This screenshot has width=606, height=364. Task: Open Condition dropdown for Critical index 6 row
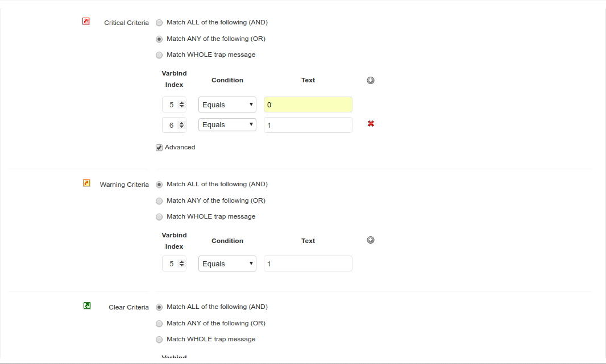tap(227, 125)
